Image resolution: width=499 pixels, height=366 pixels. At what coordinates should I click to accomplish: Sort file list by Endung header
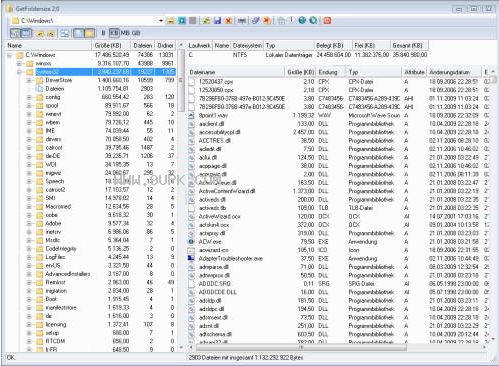tap(331, 72)
